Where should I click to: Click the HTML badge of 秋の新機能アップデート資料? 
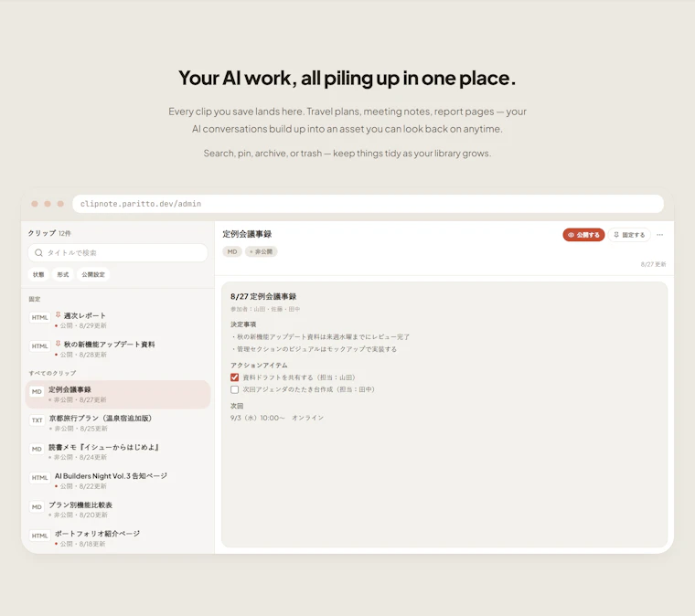click(39, 346)
